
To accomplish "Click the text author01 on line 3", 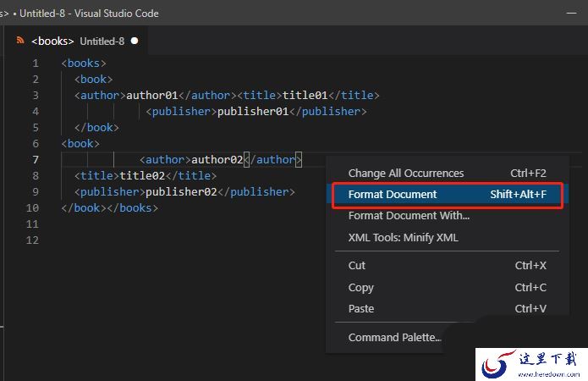I will click(152, 96).
